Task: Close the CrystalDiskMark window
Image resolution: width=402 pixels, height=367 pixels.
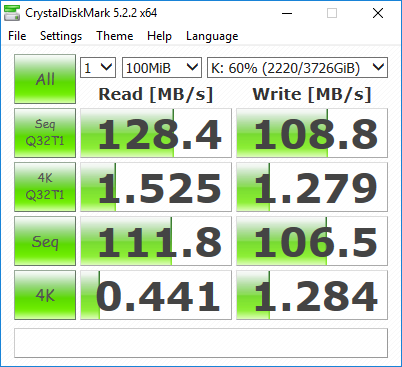Action: (378, 13)
